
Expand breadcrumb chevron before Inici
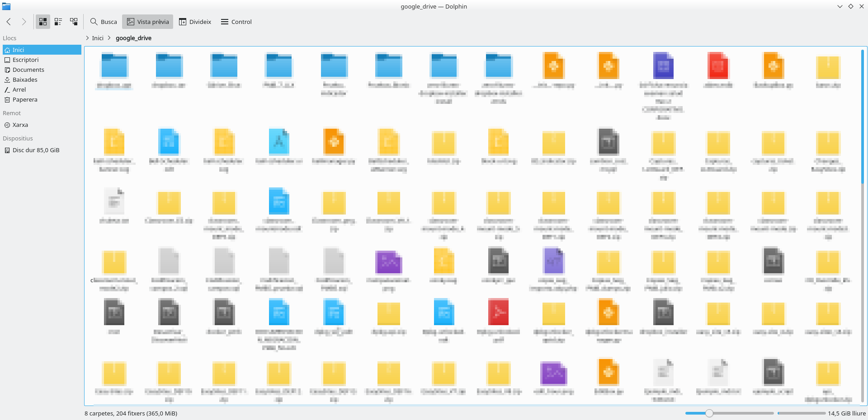(x=87, y=38)
